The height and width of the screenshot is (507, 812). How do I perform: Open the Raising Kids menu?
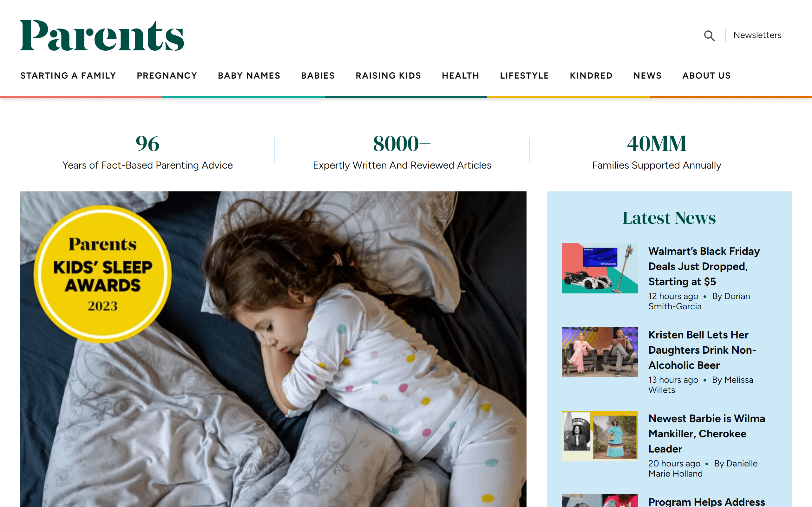click(388, 75)
